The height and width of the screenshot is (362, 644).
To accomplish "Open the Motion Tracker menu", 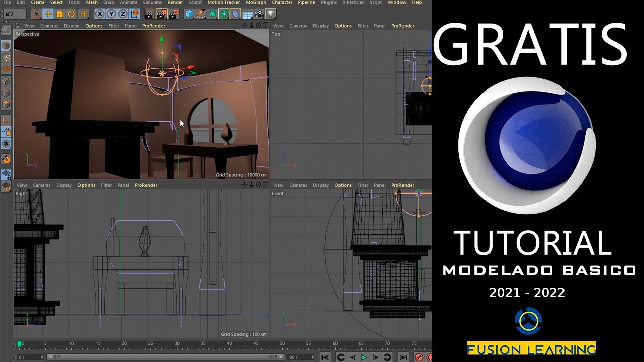I will click(x=224, y=3).
